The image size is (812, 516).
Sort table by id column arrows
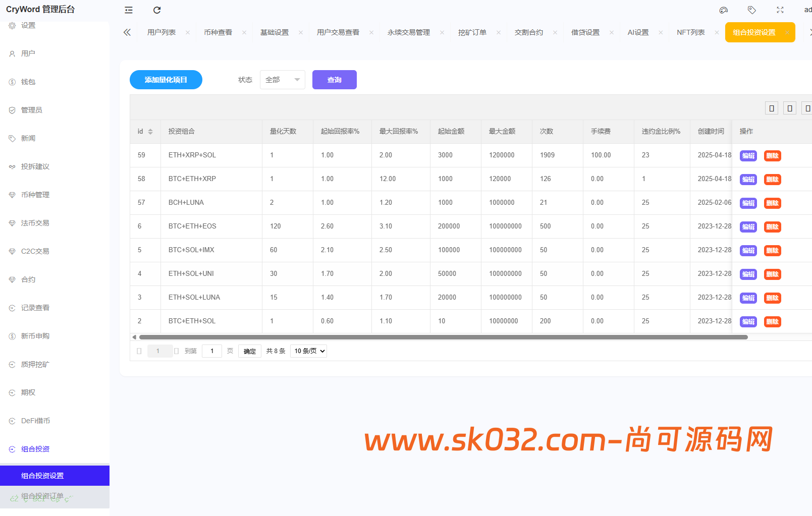pyautogui.click(x=150, y=132)
